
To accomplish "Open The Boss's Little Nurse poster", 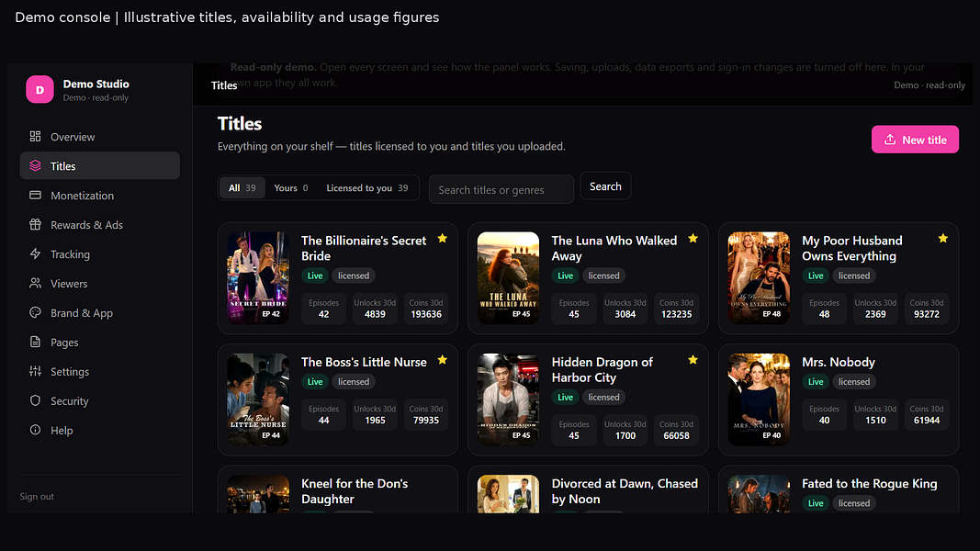I will [x=258, y=399].
